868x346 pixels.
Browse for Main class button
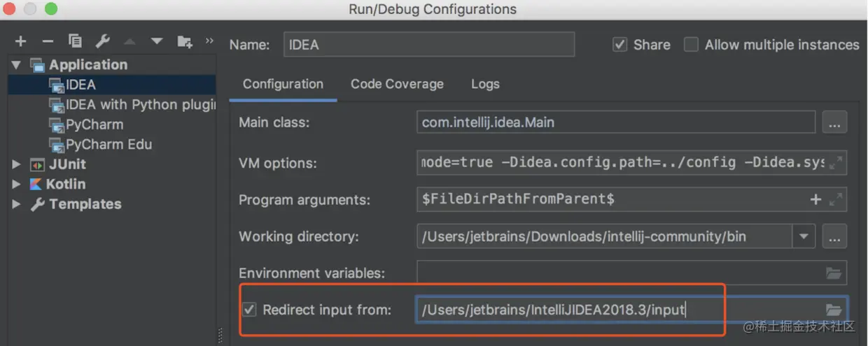click(834, 122)
